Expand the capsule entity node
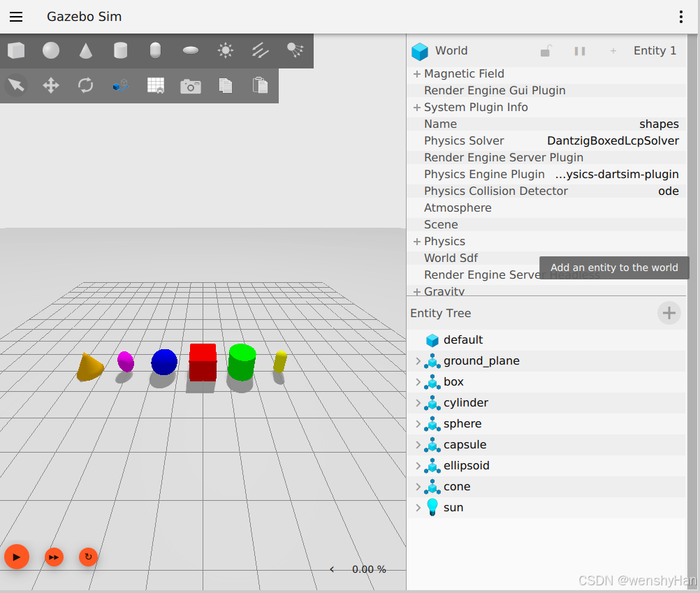 click(418, 445)
